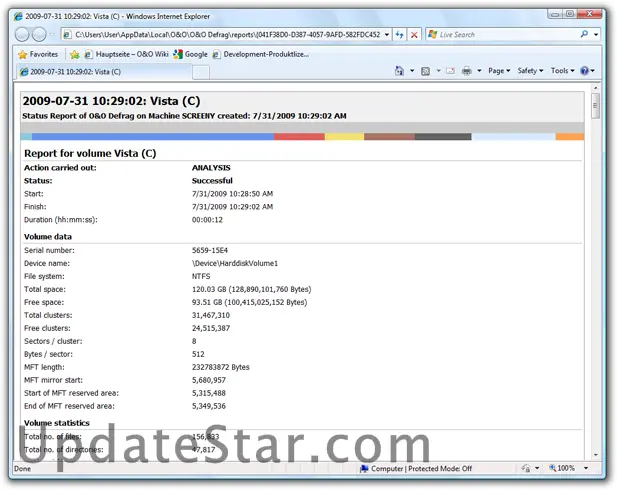617x490 pixels.
Task: Open the search provider dropdown arrow
Action: click(596, 35)
